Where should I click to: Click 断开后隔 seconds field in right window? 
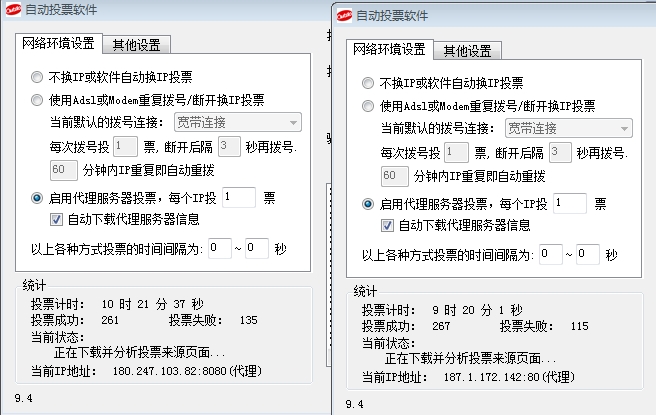click(560, 152)
